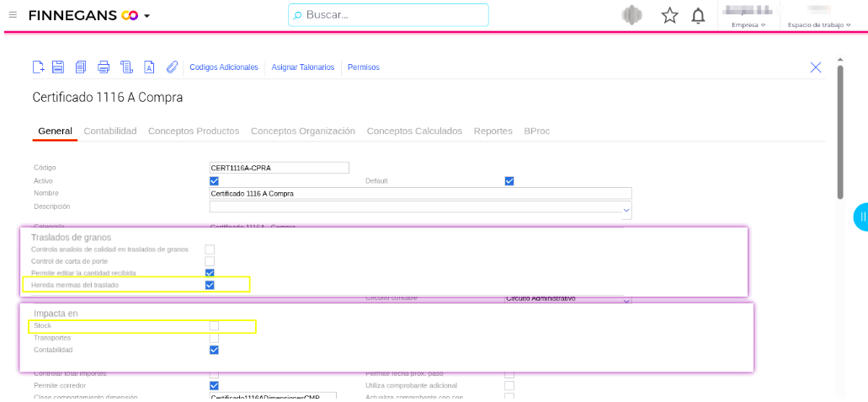Check the Transportes checkbox
The height and width of the screenshot is (402, 868).
click(x=214, y=338)
